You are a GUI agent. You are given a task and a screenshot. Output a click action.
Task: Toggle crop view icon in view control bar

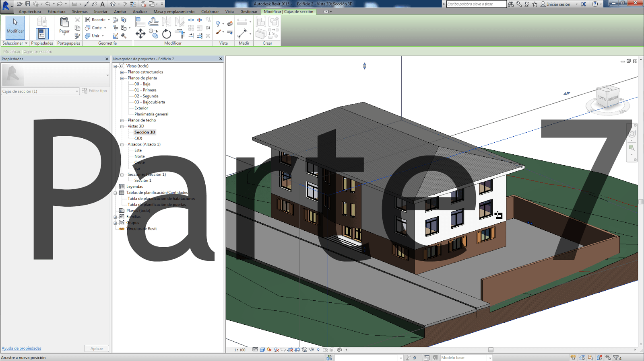(290, 350)
